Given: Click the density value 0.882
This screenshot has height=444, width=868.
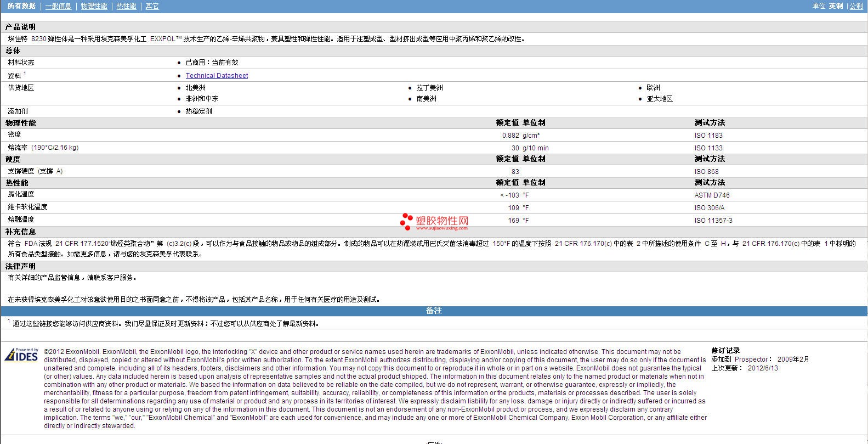Looking at the screenshot, I should click(x=510, y=136).
